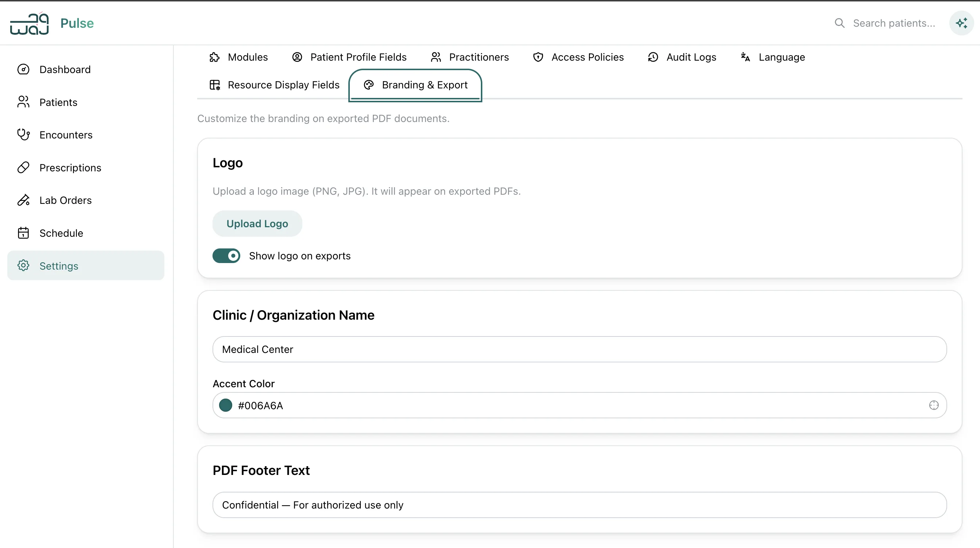The image size is (980, 548).
Task: Open the Schedule calendar icon
Action: coord(23,232)
